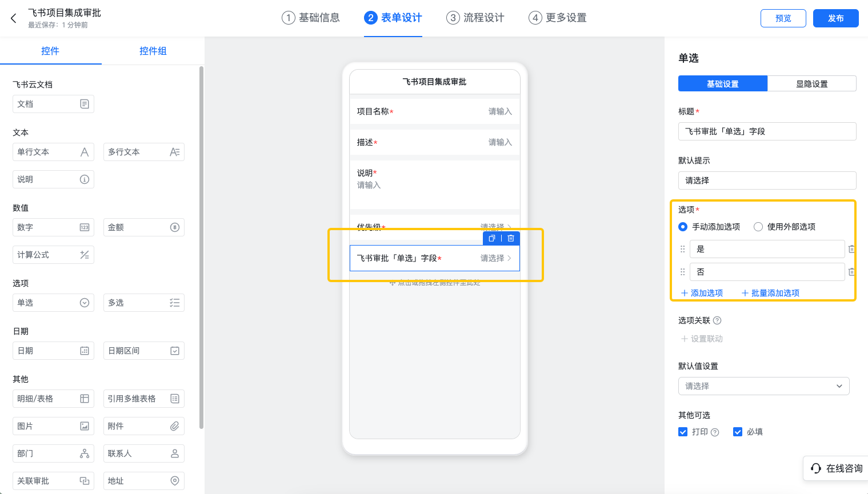Screen dimensions: 868x494
Task: Click 设置联动 link
Action: pos(702,339)
